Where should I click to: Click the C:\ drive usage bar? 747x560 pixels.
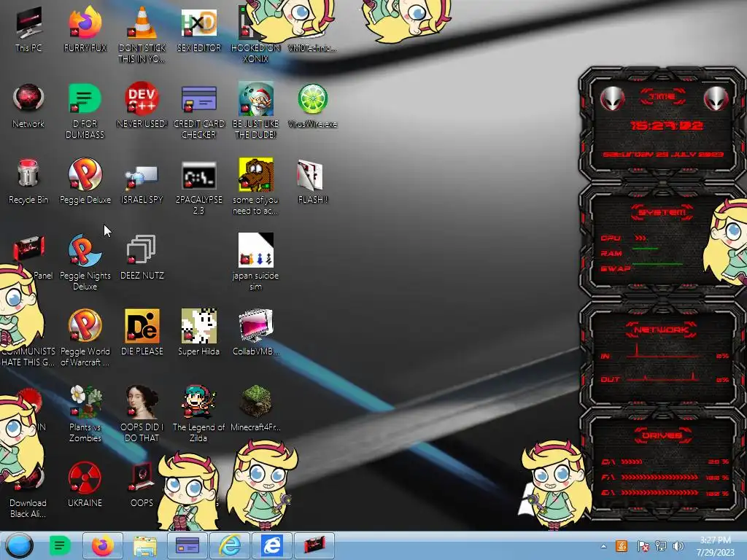(x=631, y=462)
